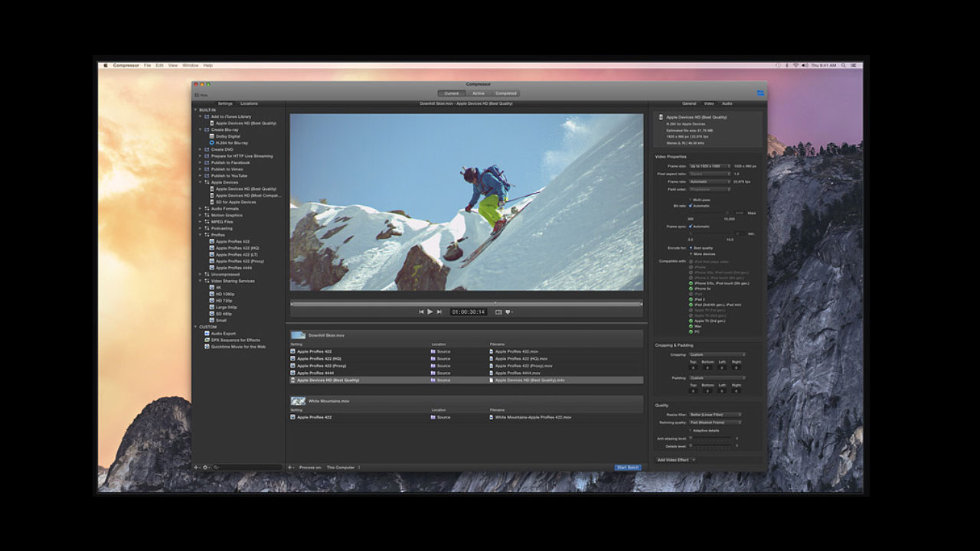The height and width of the screenshot is (551, 980).
Task: Jump to the previous marker in preview
Action: tap(421, 312)
